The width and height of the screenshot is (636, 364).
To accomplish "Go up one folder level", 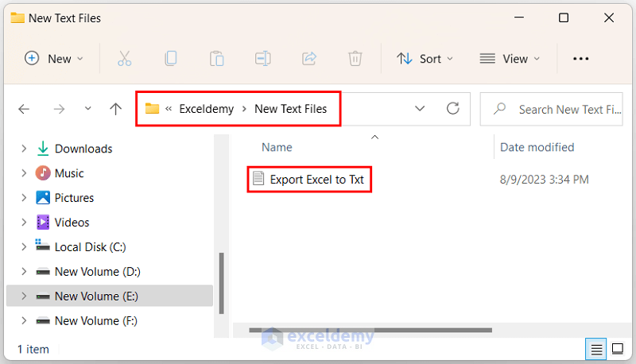I will click(x=116, y=109).
